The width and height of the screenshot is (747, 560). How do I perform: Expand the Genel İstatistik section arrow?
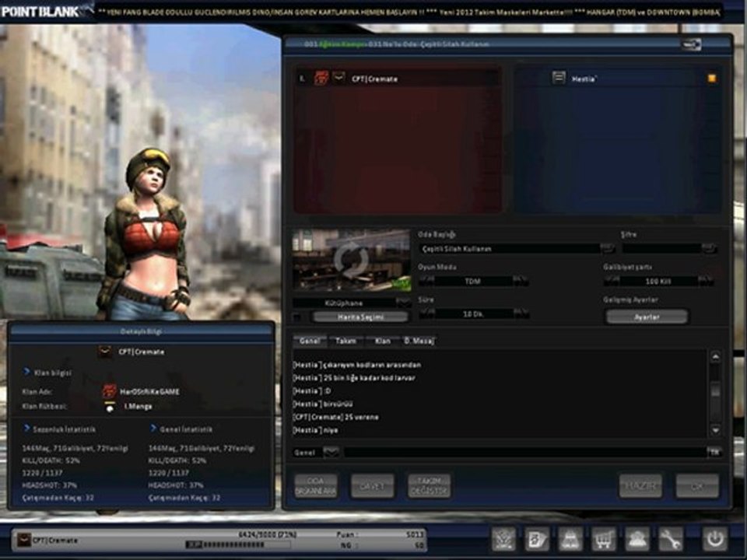click(153, 429)
